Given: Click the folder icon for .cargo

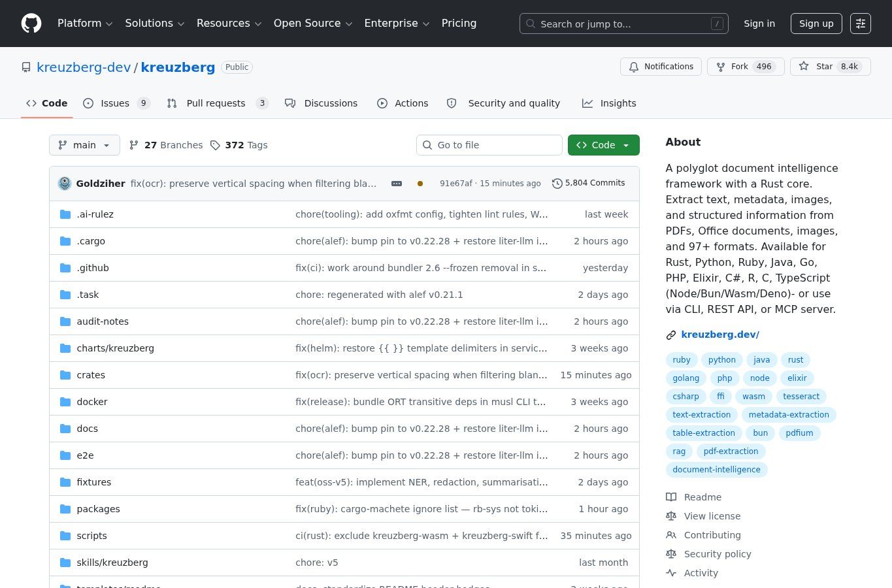Looking at the screenshot, I should click(65, 241).
